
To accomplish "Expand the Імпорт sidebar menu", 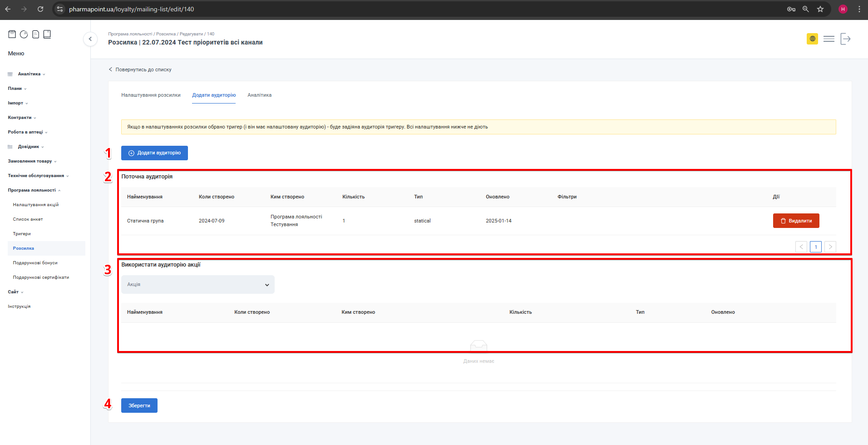I will click(18, 103).
